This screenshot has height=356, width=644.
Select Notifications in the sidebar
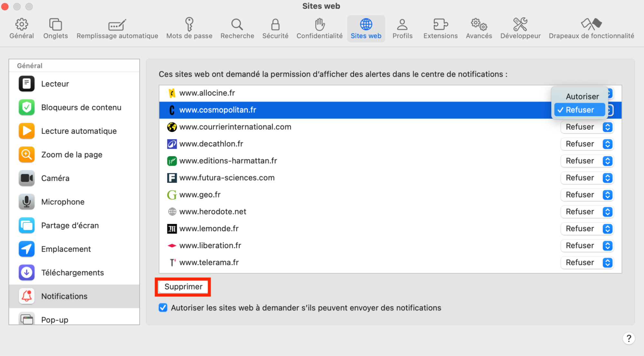[74, 296]
